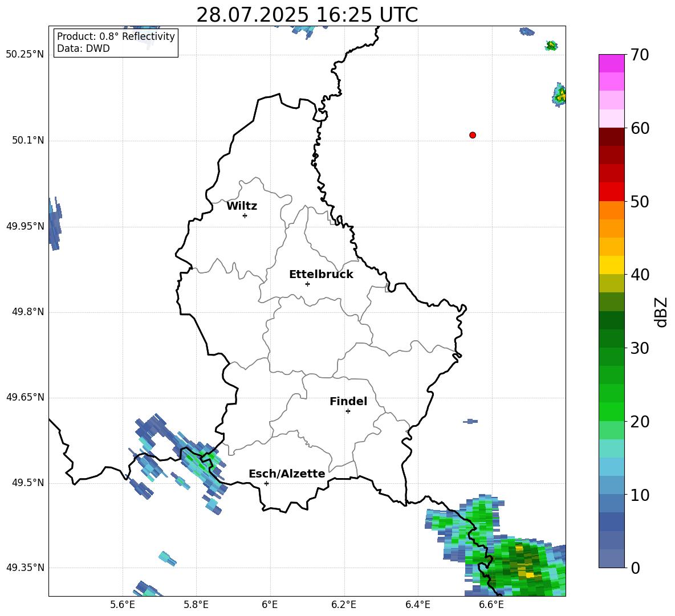Click the 50 tick label on colorbar
Image resolution: width=675 pixels, height=616 pixels.
point(640,202)
